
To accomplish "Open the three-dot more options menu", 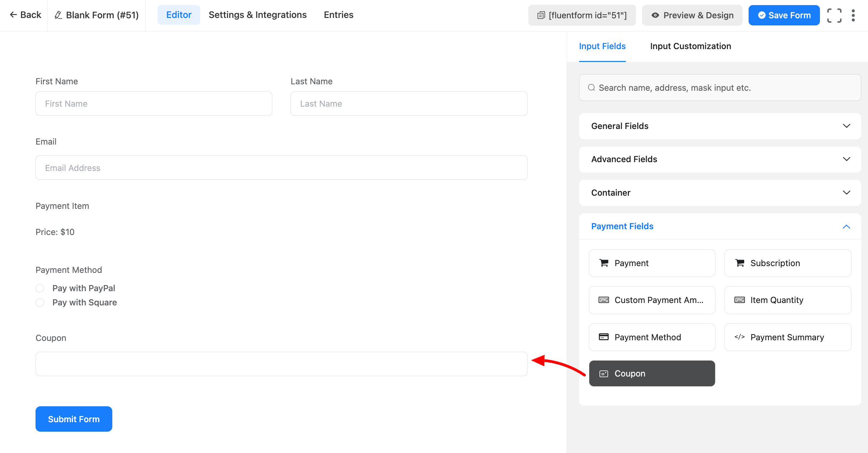I will click(x=853, y=15).
